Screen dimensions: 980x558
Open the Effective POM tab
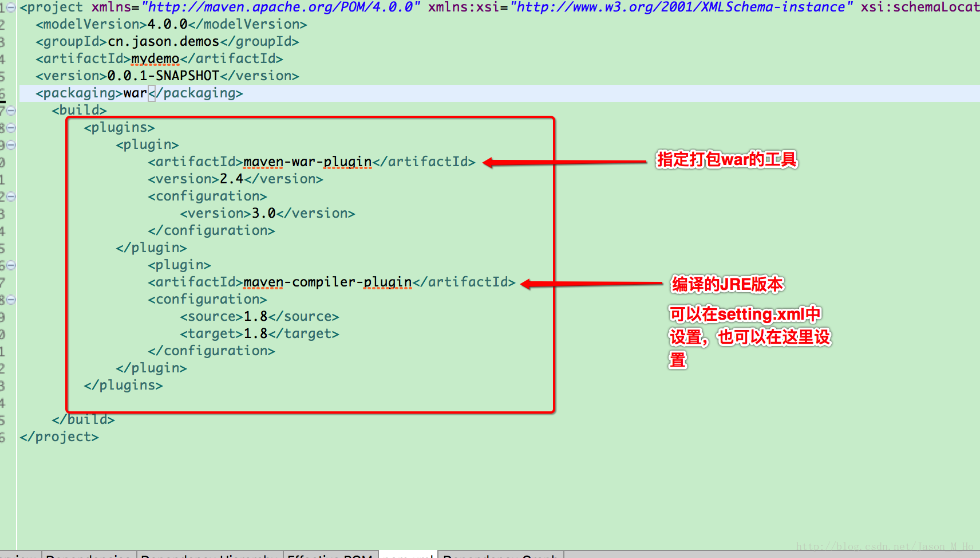tap(330, 555)
